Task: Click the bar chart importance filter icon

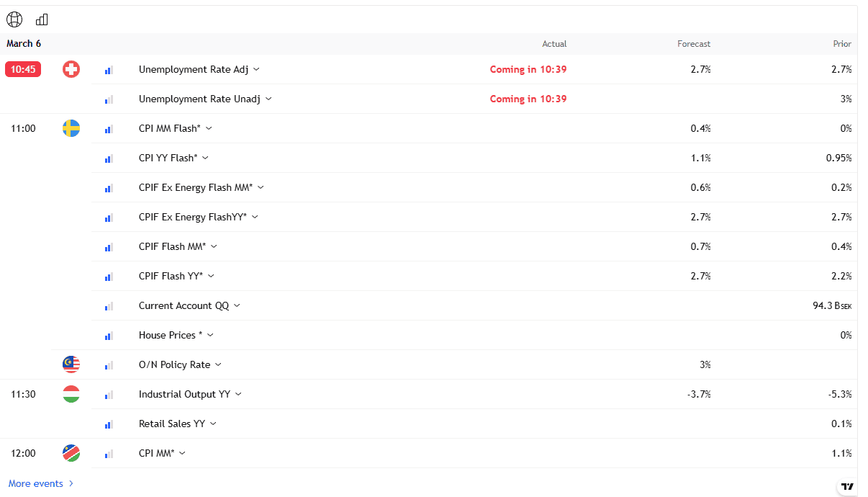Action: (x=42, y=19)
